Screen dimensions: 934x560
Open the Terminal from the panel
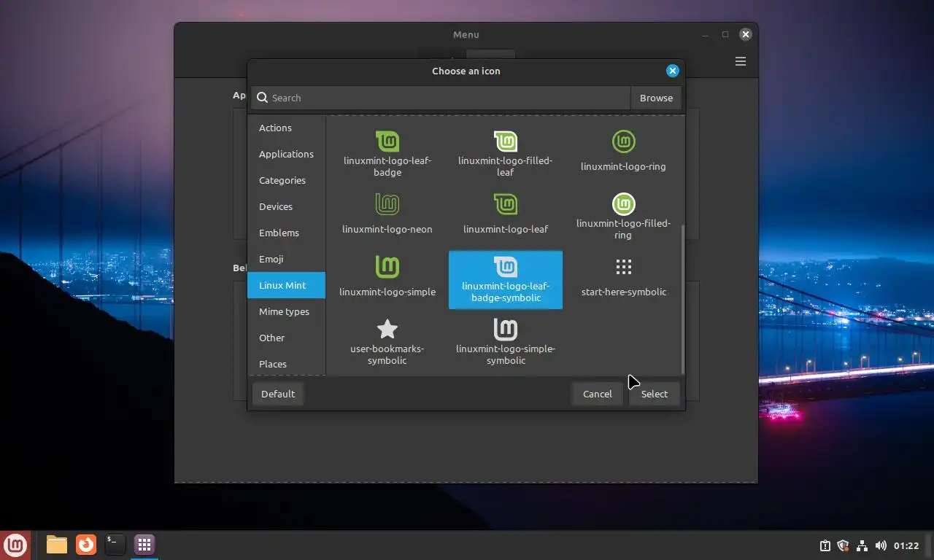(x=115, y=545)
